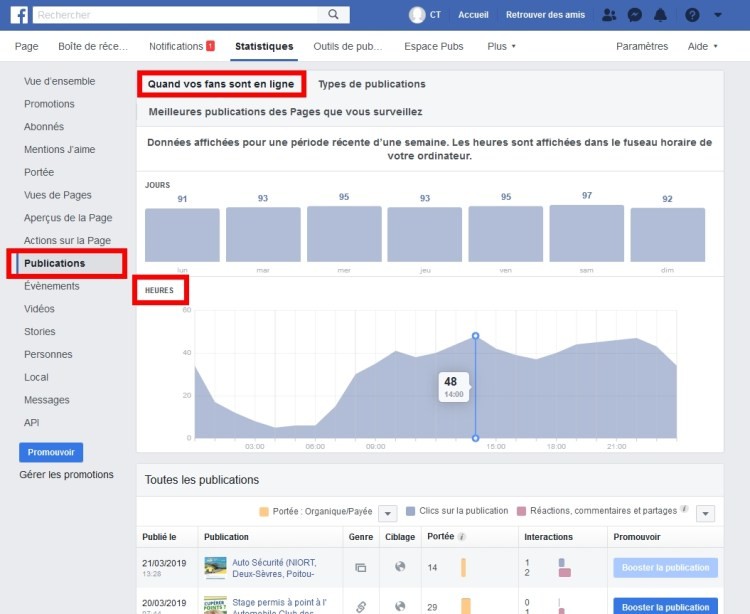Open the Outils de publication tab
Screen dimensions: 750x614
(x=348, y=46)
